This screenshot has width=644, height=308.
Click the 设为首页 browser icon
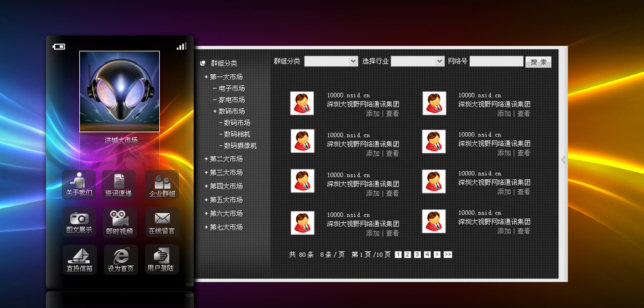120,260
